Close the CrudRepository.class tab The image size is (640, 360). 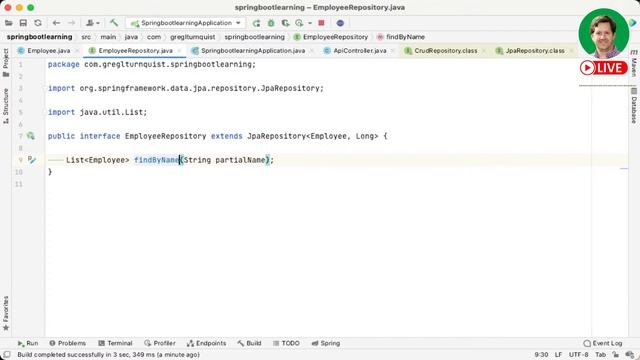click(484, 51)
